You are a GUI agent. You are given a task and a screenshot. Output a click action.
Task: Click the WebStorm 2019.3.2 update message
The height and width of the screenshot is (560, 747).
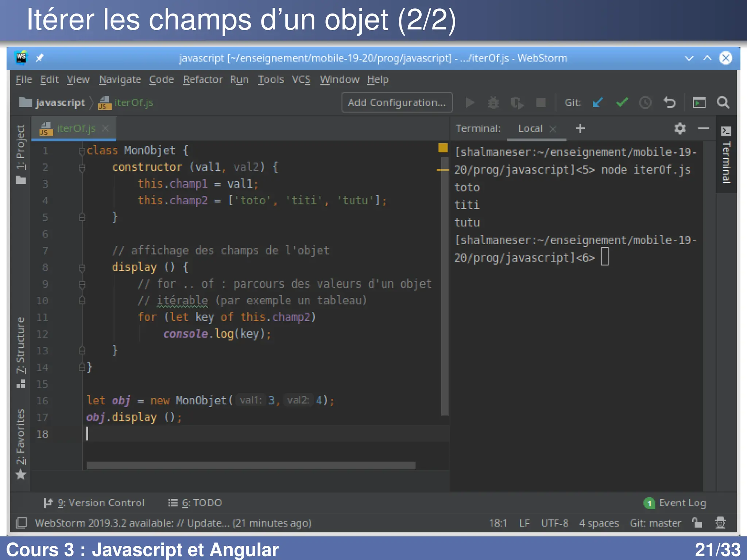[x=173, y=523]
